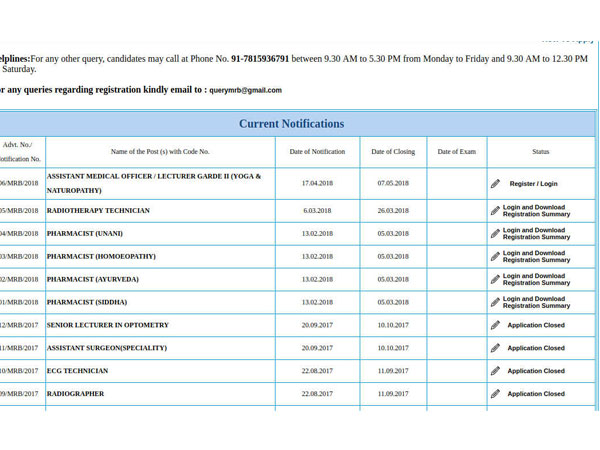Click Date of Closing column header
Viewport: 600px width, 450px height.
click(393, 152)
